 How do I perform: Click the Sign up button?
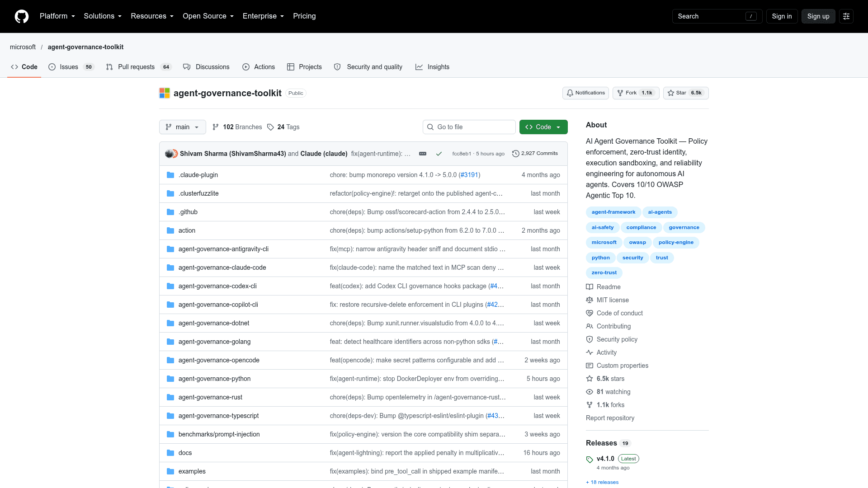click(818, 16)
